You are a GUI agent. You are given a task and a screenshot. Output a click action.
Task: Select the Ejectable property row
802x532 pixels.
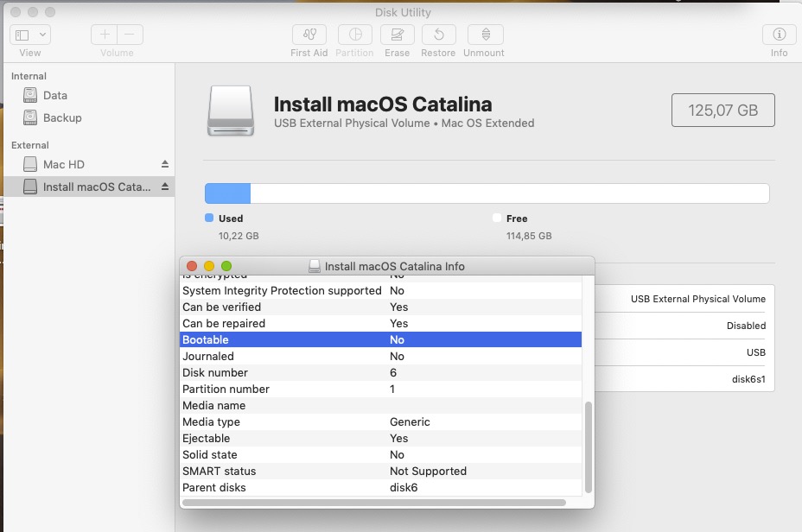(x=285, y=438)
